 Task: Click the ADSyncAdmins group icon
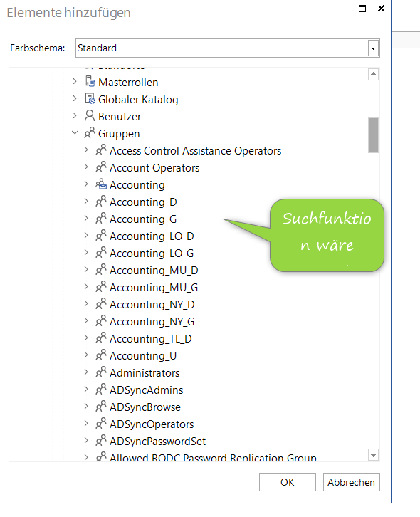pyautogui.click(x=101, y=390)
